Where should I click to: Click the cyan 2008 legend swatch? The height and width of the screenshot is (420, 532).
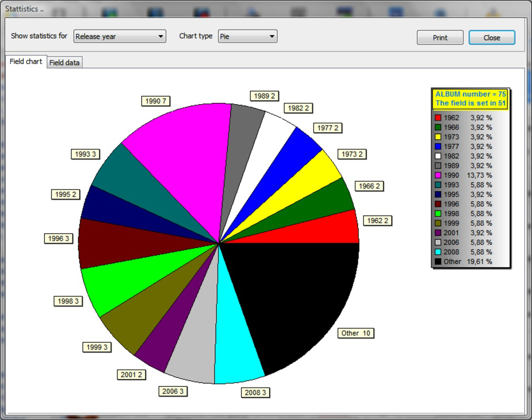coord(437,251)
